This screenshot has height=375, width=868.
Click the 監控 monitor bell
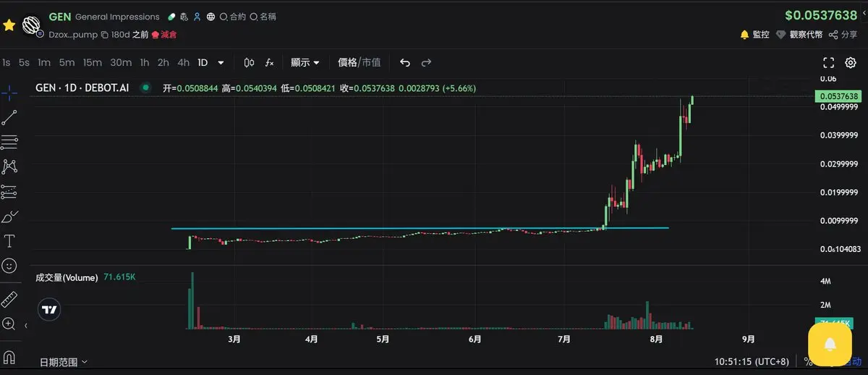(755, 34)
